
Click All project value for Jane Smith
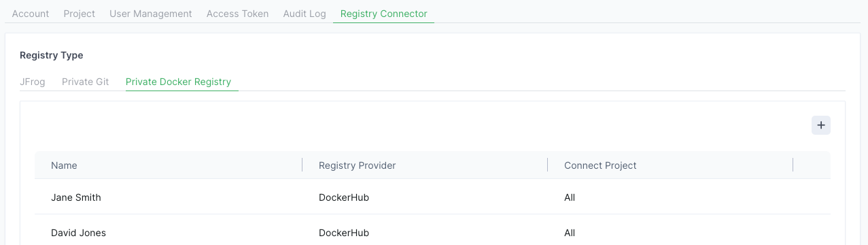[x=570, y=197]
